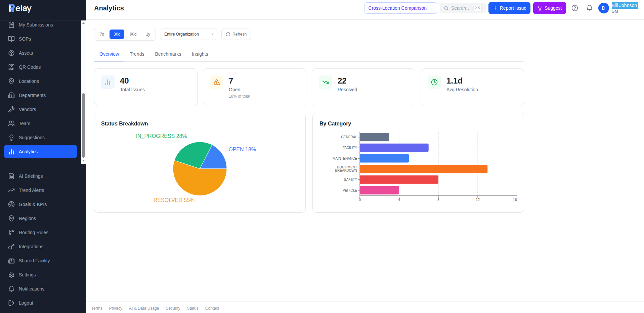Open the Contact footer link

tap(212, 308)
